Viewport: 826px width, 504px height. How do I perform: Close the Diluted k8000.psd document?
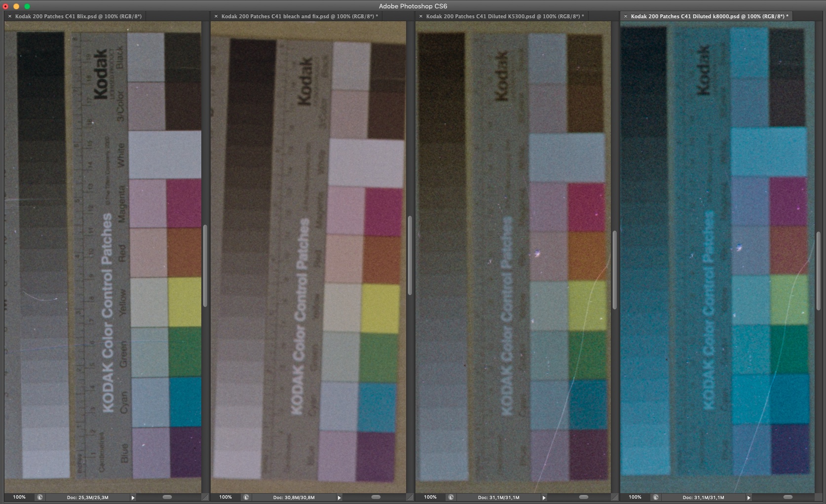click(x=625, y=16)
